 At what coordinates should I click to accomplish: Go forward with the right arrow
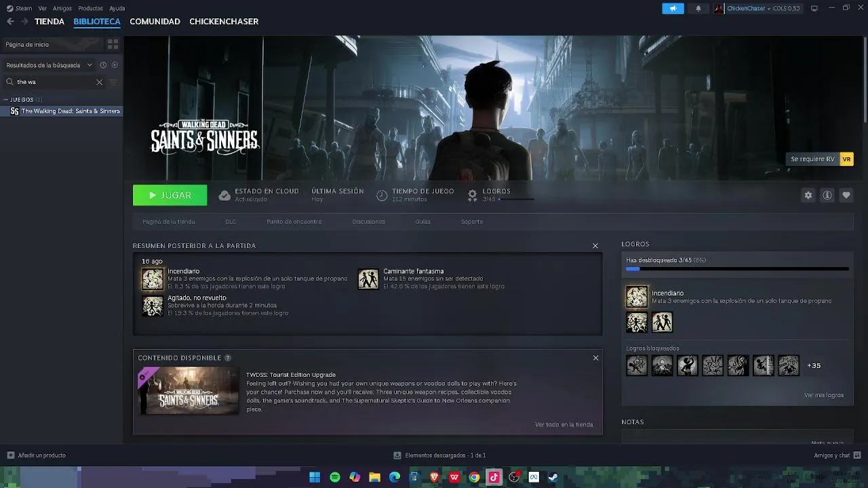24,22
